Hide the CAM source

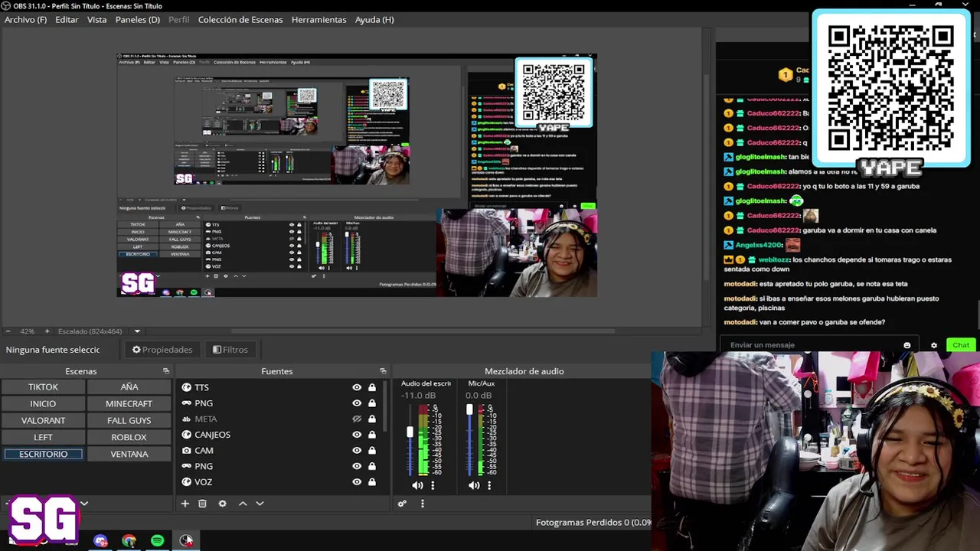point(357,450)
